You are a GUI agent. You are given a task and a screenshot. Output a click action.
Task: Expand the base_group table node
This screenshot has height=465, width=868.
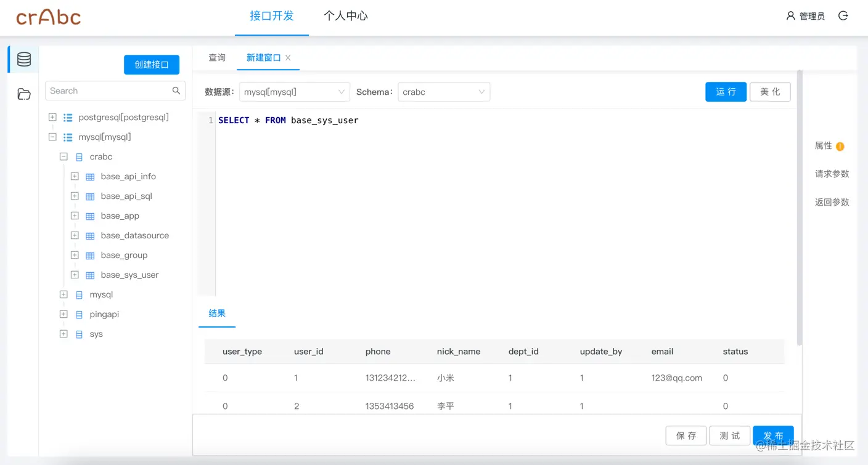click(75, 255)
